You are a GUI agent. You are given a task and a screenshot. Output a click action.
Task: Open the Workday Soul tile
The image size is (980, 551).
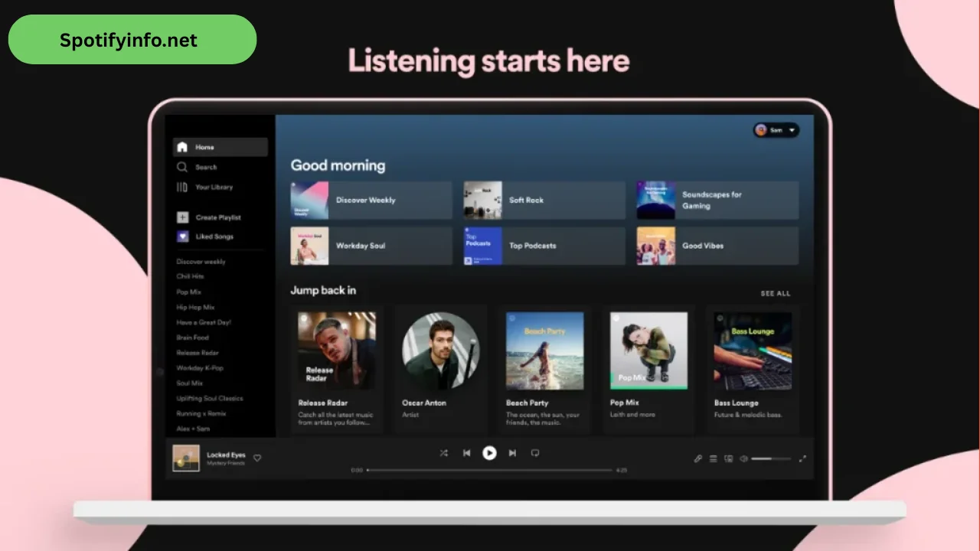(x=371, y=246)
